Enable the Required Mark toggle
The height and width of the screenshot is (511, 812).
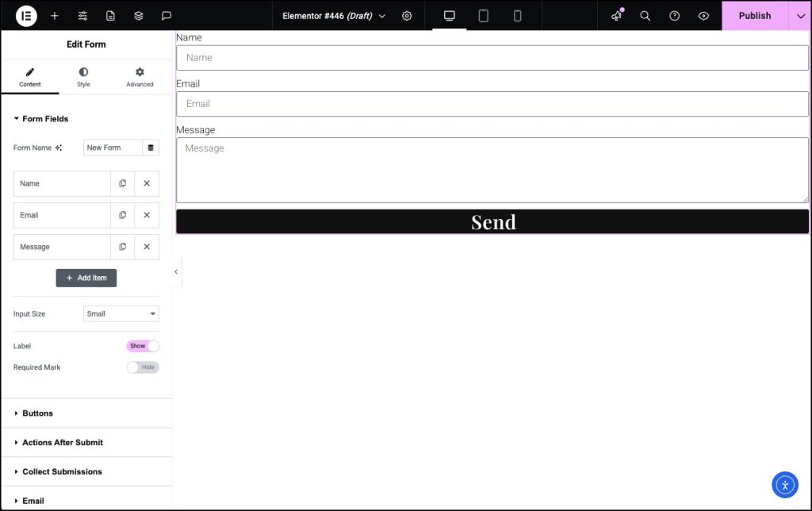tap(143, 367)
